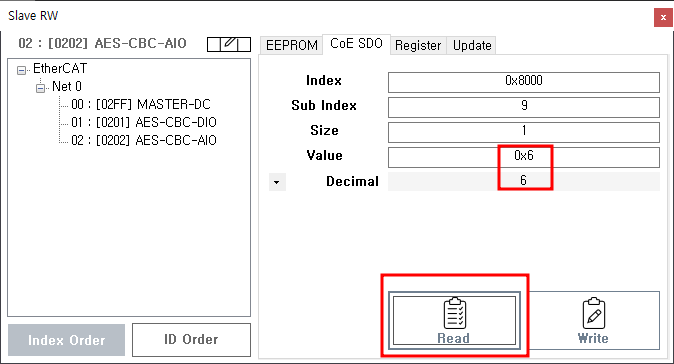Click the Sub Index input field
The width and height of the screenshot is (674, 364).
pos(524,107)
